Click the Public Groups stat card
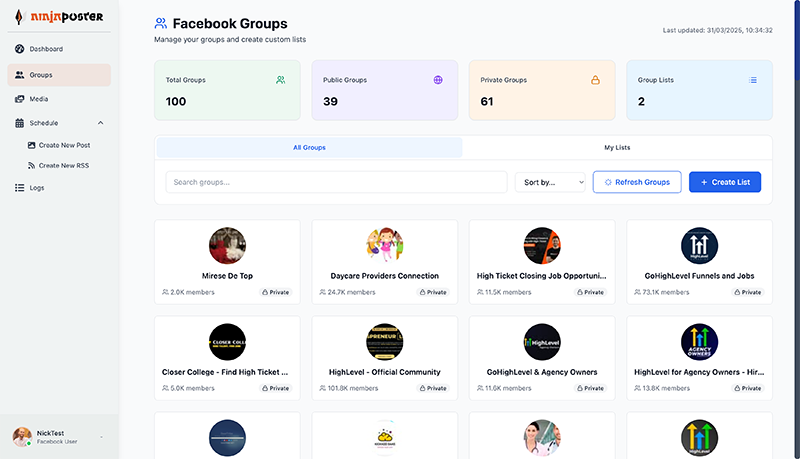The width and height of the screenshot is (800, 459). [x=385, y=90]
